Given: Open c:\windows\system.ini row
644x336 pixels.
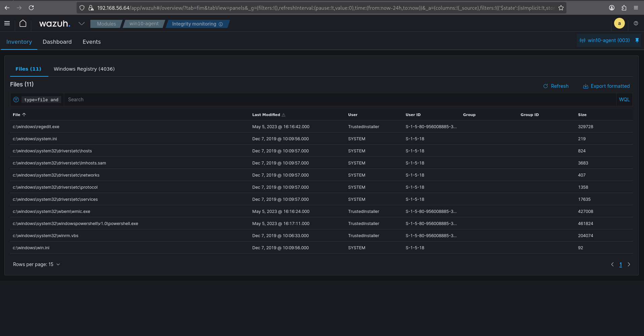Looking at the screenshot, I should (x=321, y=139).
